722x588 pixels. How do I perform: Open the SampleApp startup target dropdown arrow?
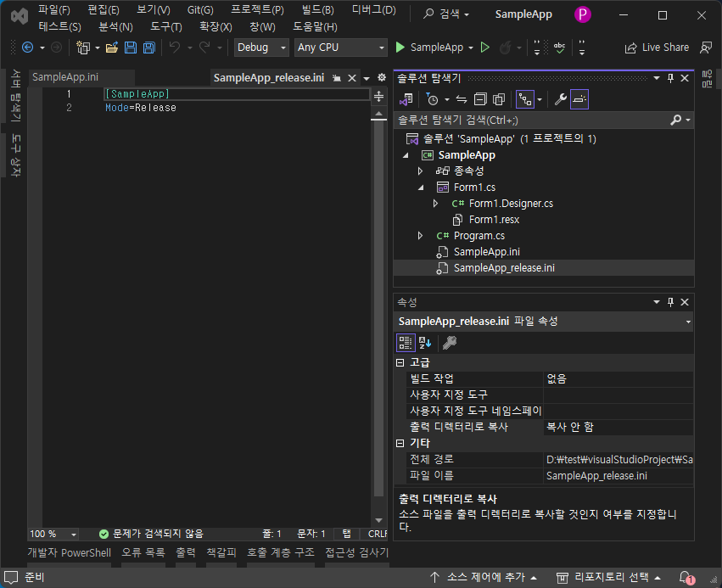coord(471,48)
